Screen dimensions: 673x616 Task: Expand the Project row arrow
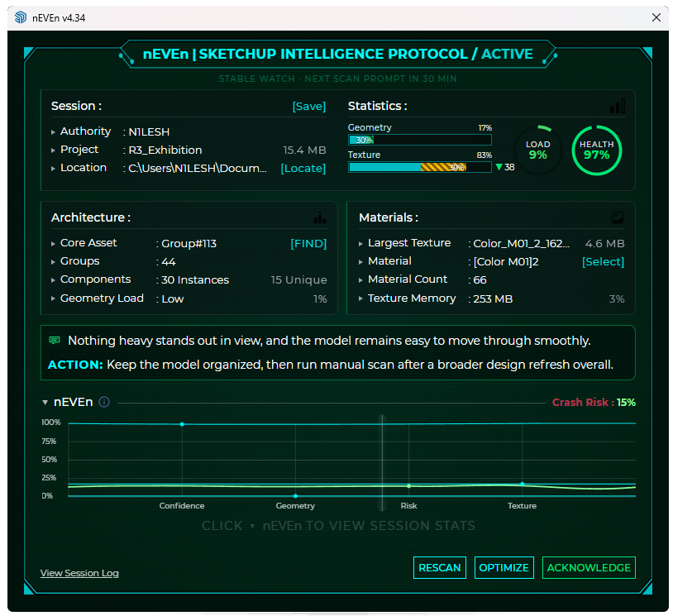click(53, 150)
